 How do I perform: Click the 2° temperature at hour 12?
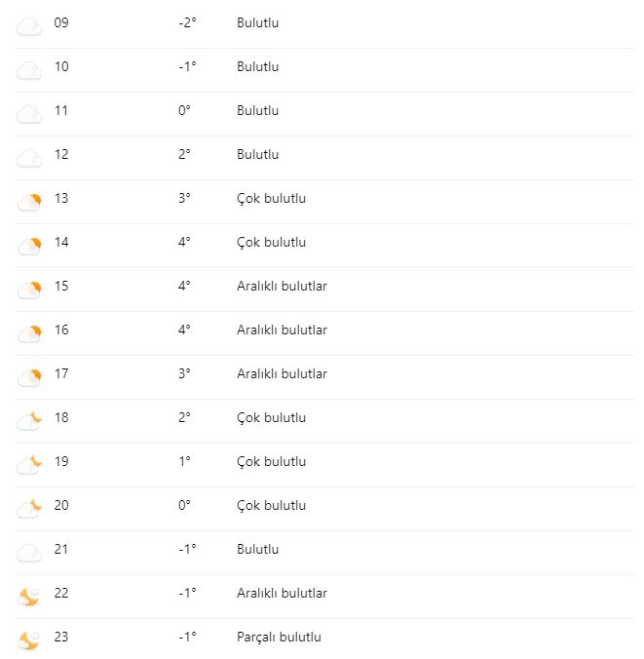point(184,154)
